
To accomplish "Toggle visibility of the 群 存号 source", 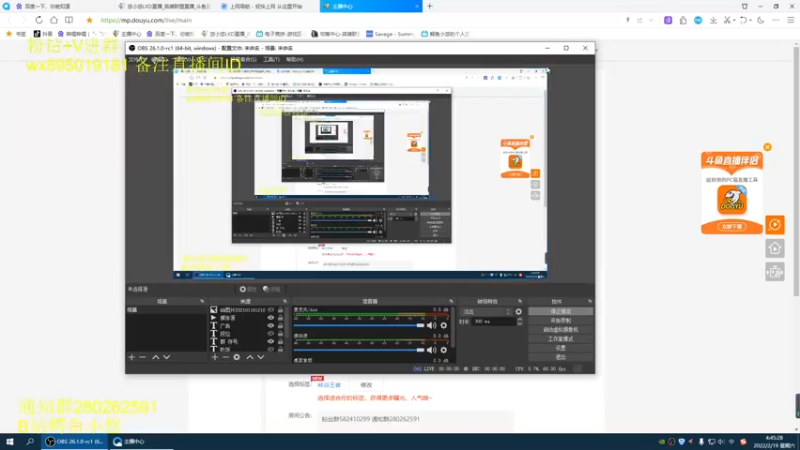I will pos(271,341).
